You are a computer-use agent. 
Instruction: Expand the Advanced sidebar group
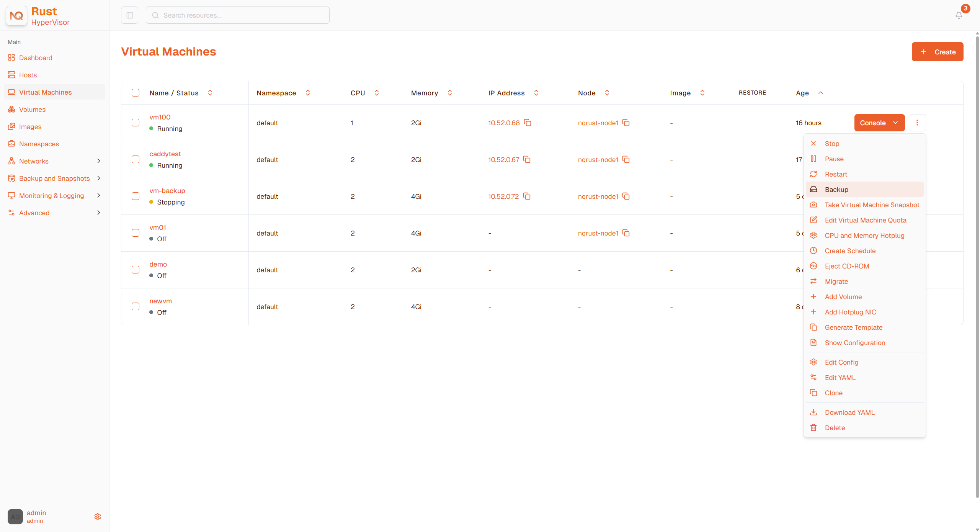(x=54, y=213)
